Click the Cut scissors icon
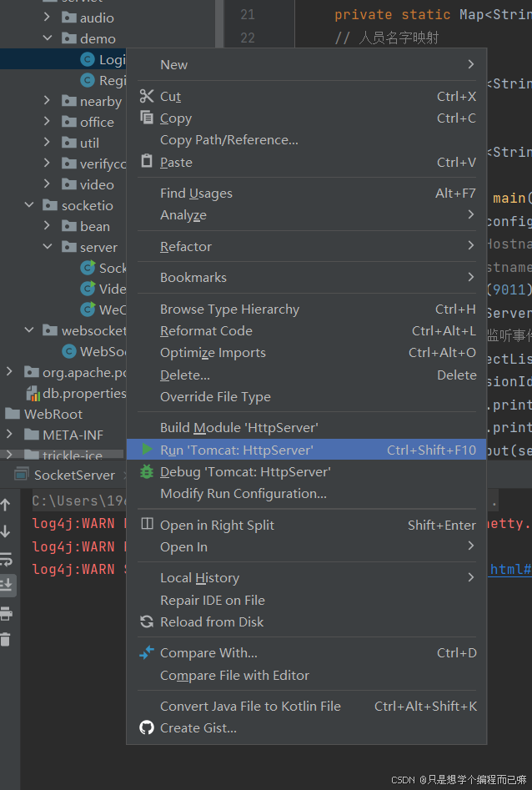The height and width of the screenshot is (790, 532). point(147,96)
